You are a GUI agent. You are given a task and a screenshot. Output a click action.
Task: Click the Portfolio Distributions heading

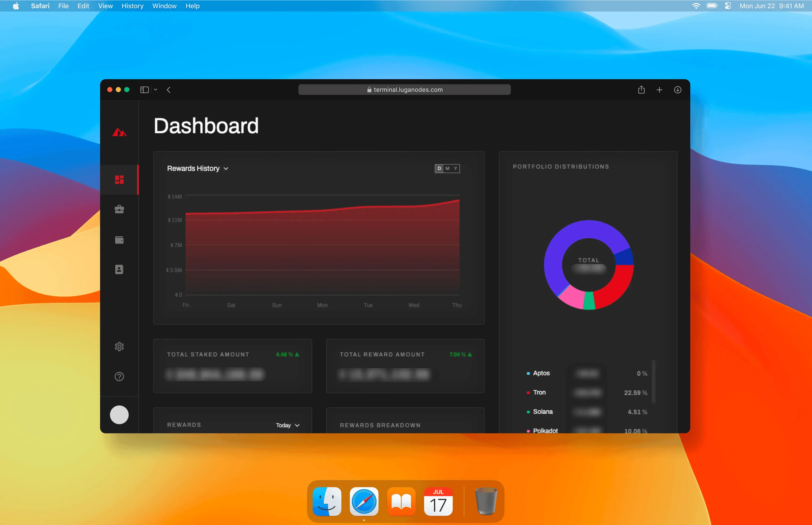coord(561,167)
